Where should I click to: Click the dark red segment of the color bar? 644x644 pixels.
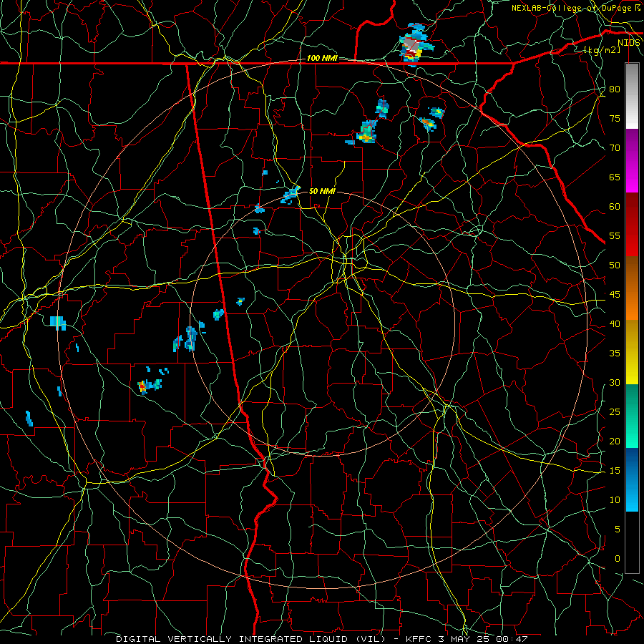pos(632,225)
